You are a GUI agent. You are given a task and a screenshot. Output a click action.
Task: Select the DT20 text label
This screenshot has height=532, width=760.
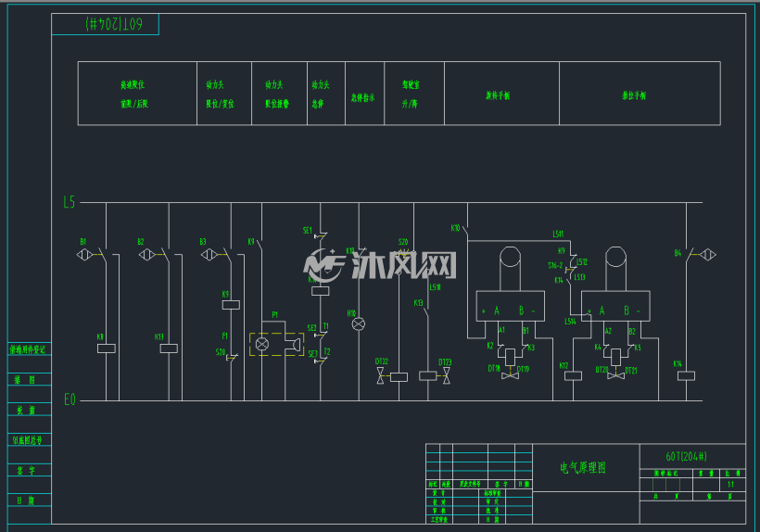602,369
